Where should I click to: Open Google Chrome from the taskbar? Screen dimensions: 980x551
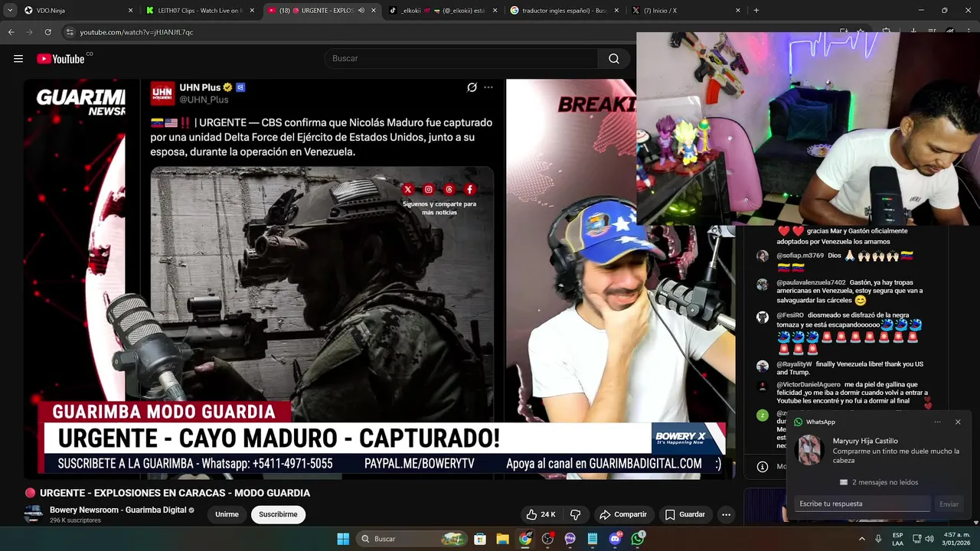525,539
